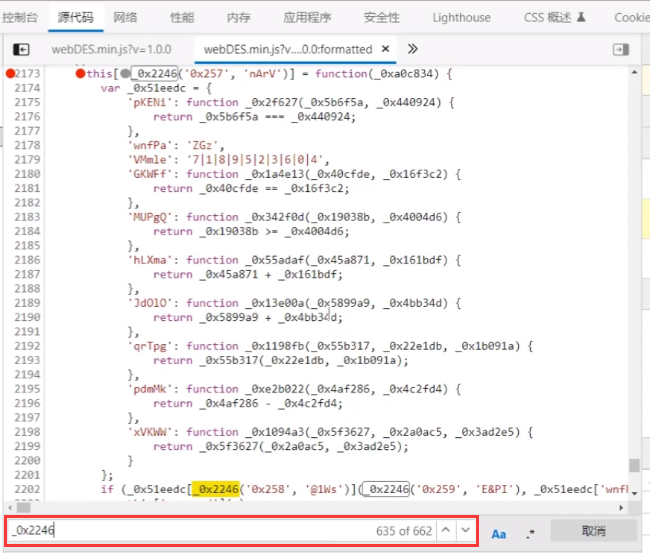Open the 控制台 (Console) tab

[20, 17]
